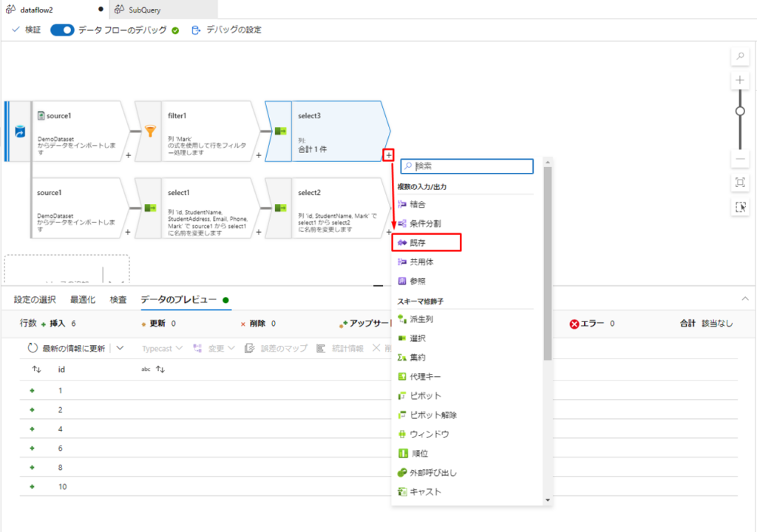This screenshot has width=757, height=532.
Task: Collapse bottom panel with chevron
Action: (x=745, y=299)
